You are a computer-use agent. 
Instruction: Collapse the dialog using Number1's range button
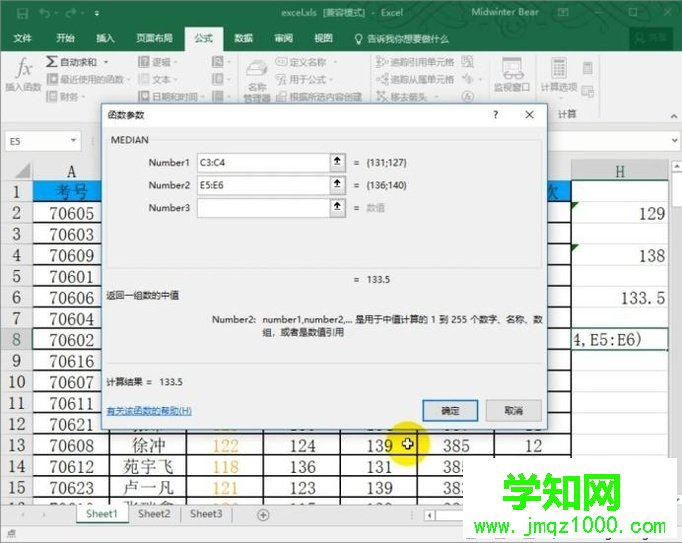click(338, 162)
